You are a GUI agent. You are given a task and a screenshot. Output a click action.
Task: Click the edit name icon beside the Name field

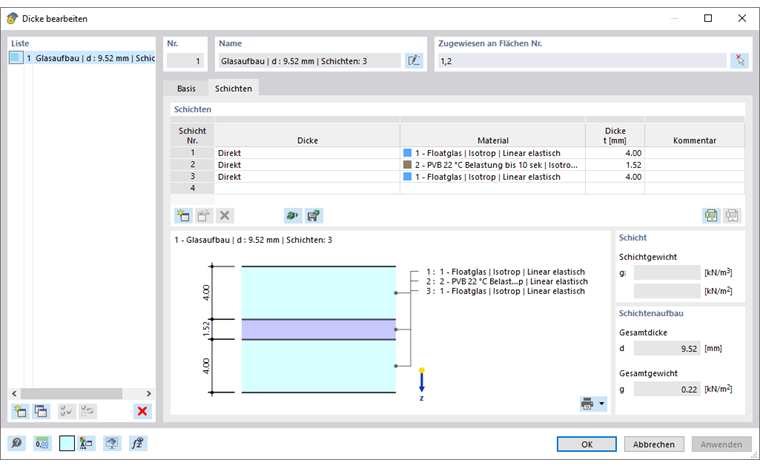pyautogui.click(x=414, y=61)
